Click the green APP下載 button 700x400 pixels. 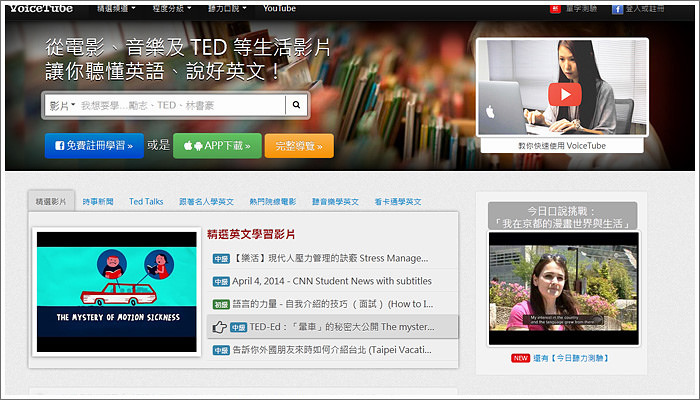pos(217,146)
